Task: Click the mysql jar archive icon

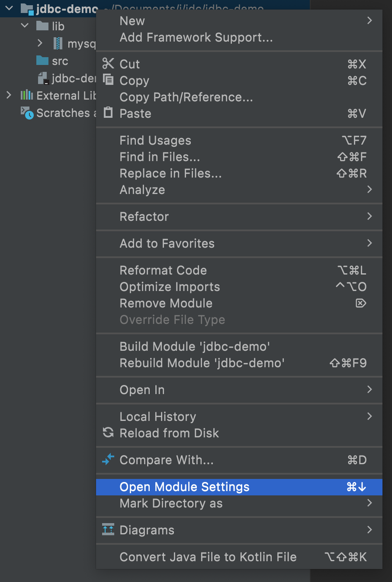Action: tap(59, 43)
